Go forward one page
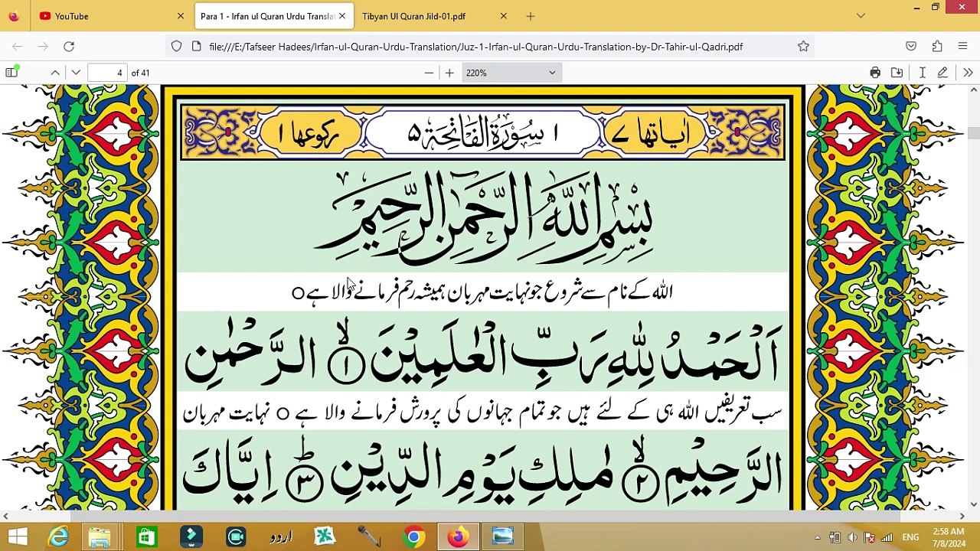This screenshot has width=980, height=551. coord(43,47)
